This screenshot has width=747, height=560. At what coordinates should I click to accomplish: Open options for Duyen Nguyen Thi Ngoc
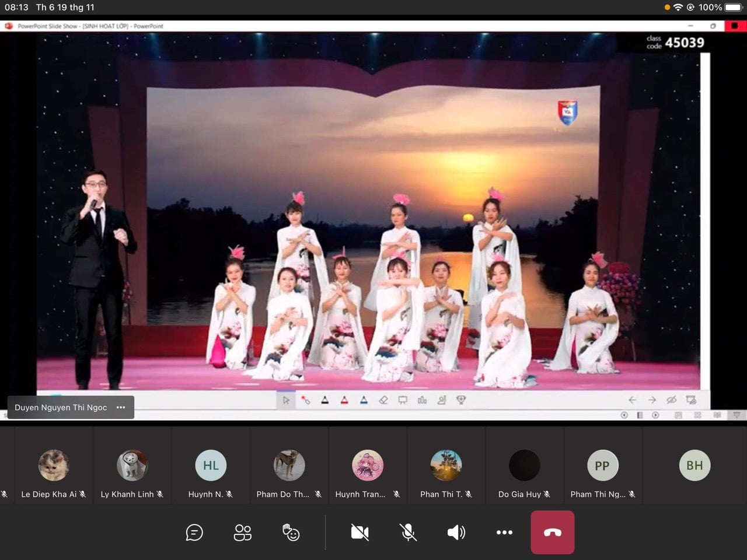121,407
